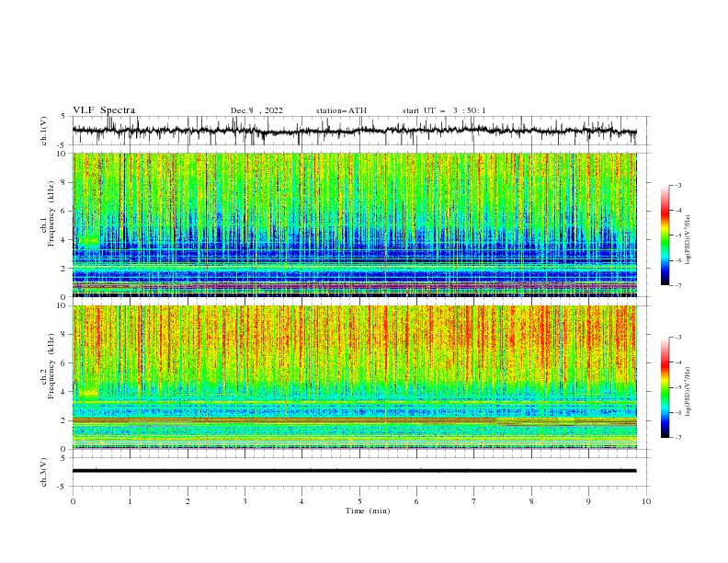Click the ch.1 PSD color bar
Screen dimensions: 728x563
[665, 236]
